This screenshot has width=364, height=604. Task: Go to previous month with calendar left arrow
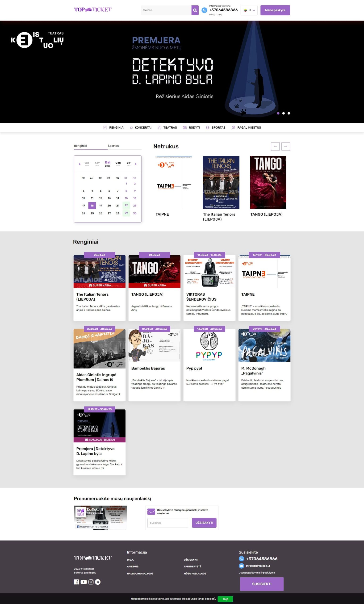[80, 164]
